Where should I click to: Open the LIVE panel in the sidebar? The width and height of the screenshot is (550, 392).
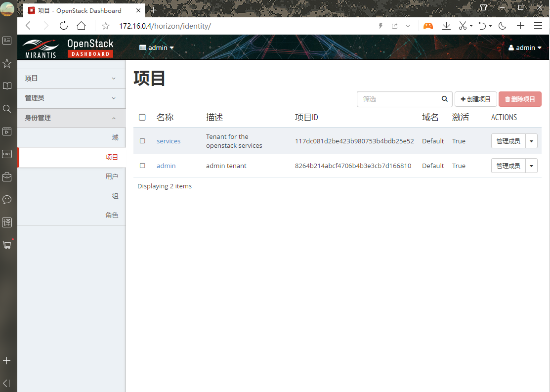tap(7, 154)
